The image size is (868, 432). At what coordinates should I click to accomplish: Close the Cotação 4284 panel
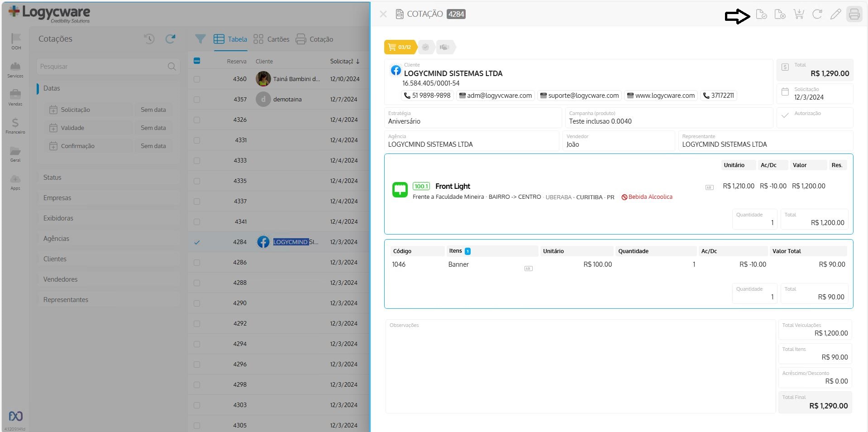tap(383, 14)
